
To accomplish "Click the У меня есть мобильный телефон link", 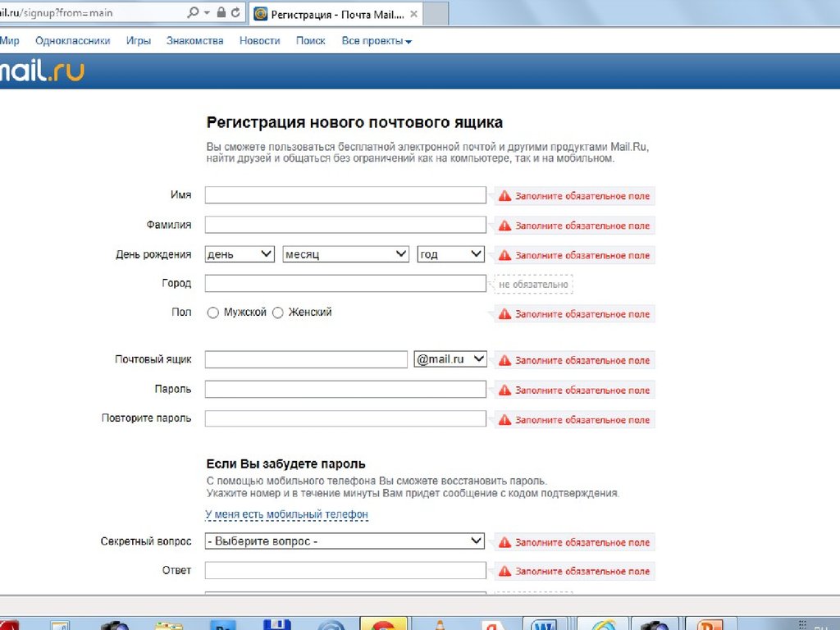I will (x=286, y=514).
